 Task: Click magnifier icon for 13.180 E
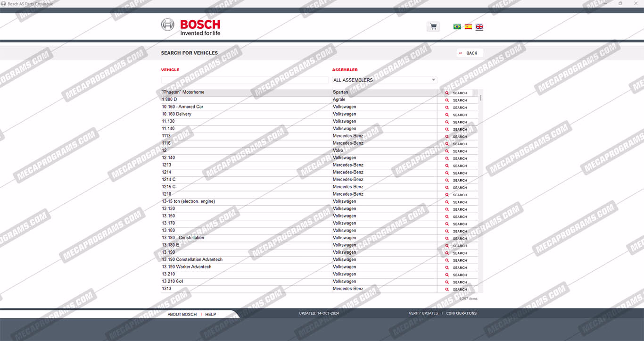pos(447,246)
